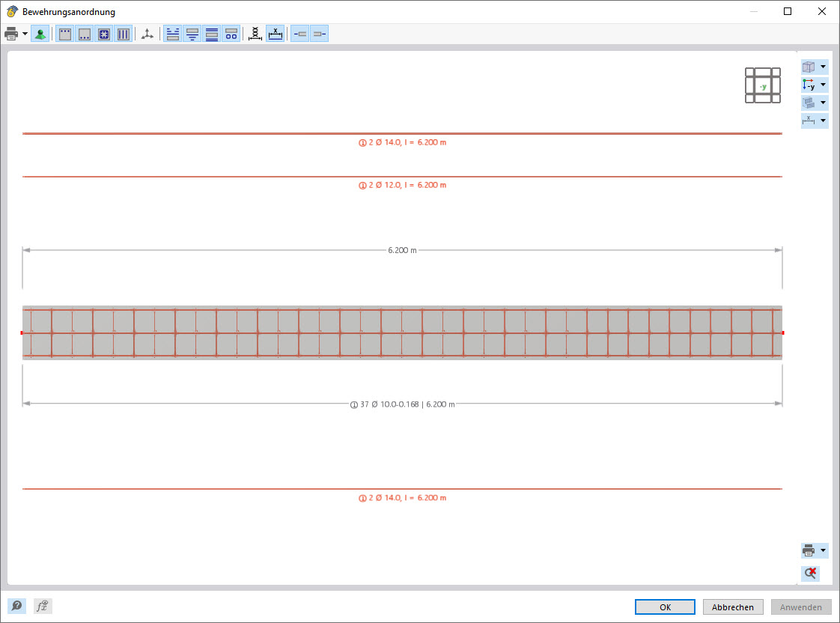
Task: Expand the cube view mode dropdown
Action: point(824,67)
